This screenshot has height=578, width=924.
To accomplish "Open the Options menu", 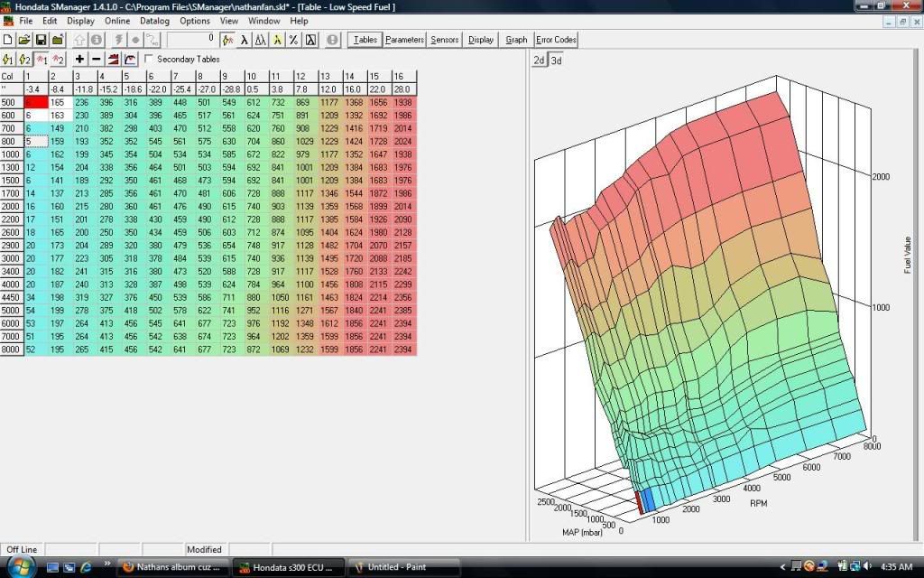I will [194, 20].
